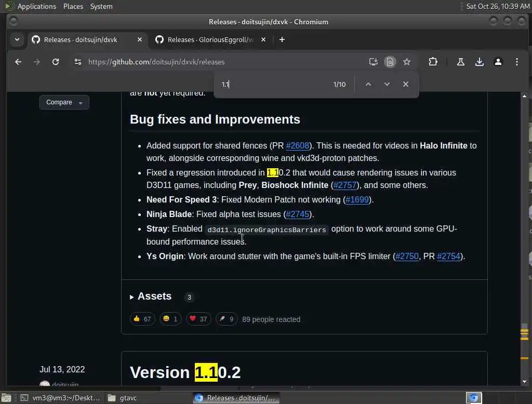The width and height of the screenshot is (532, 404).
Task: Open issue #1699 link
Action: tap(357, 200)
